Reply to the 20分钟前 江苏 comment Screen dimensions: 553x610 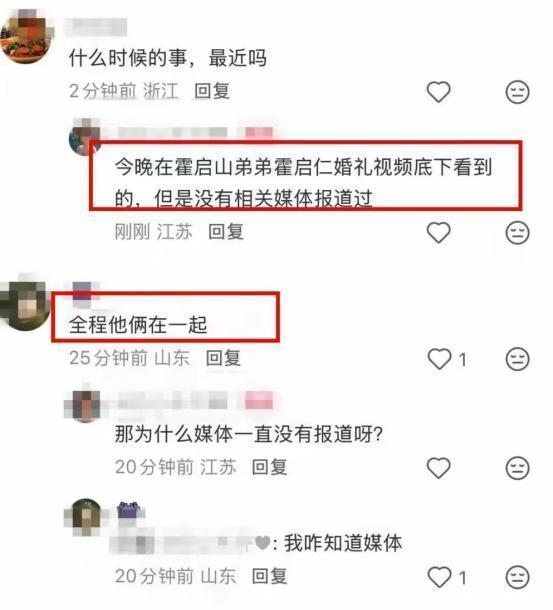(x=269, y=467)
